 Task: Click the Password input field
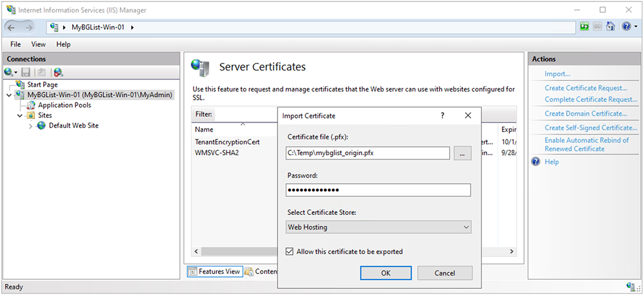coord(378,190)
